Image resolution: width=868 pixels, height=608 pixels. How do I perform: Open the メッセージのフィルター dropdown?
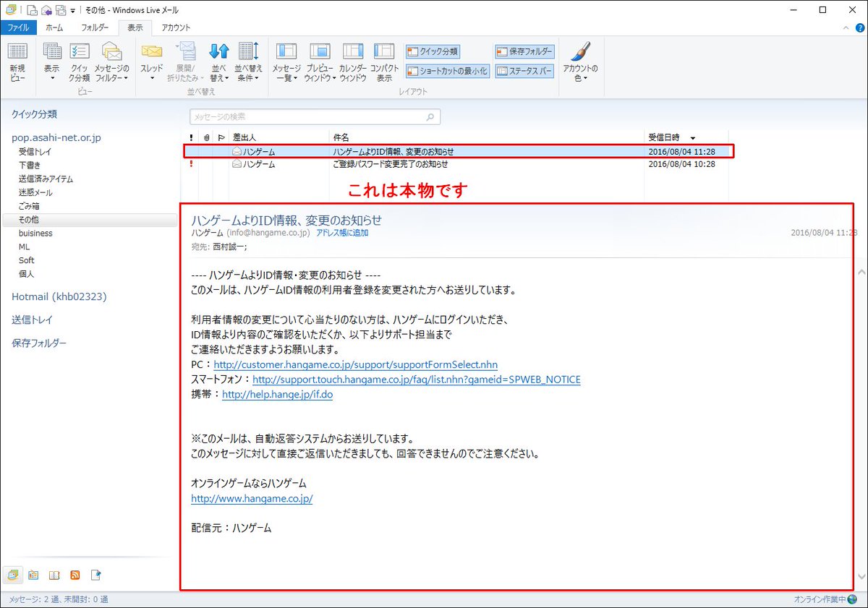point(111,62)
